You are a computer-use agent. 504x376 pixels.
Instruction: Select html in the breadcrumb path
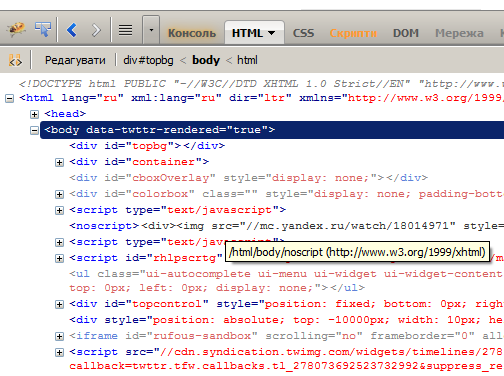coord(247,60)
